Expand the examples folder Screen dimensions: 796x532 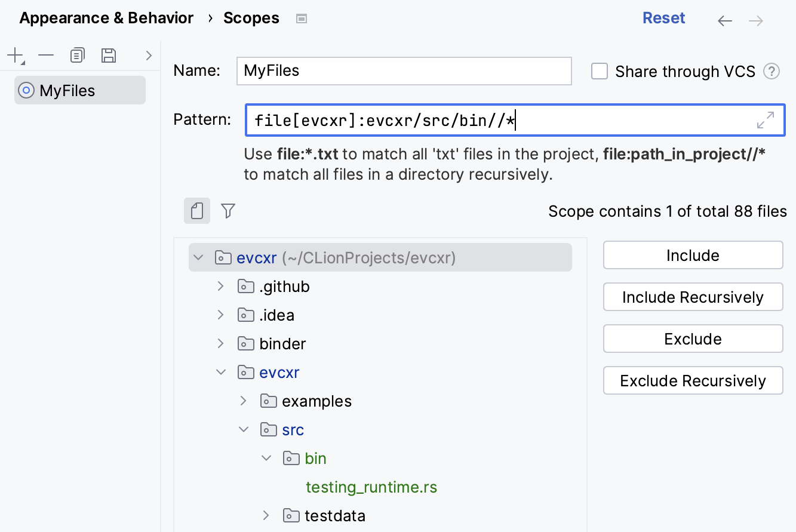click(x=243, y=401)
